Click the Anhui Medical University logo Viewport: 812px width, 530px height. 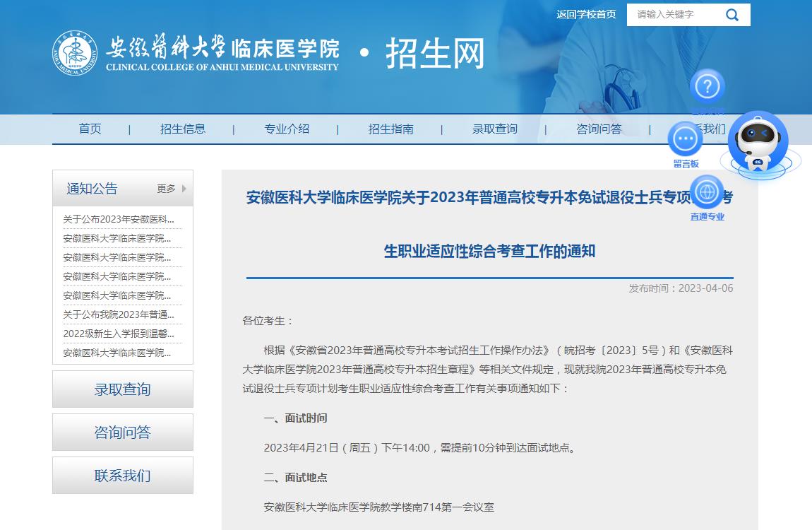75,53
